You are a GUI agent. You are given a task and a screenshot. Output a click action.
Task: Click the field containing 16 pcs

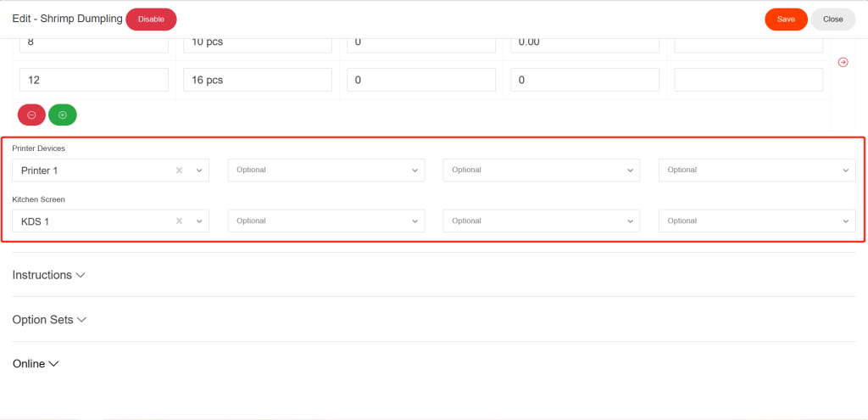click(258, 80)
